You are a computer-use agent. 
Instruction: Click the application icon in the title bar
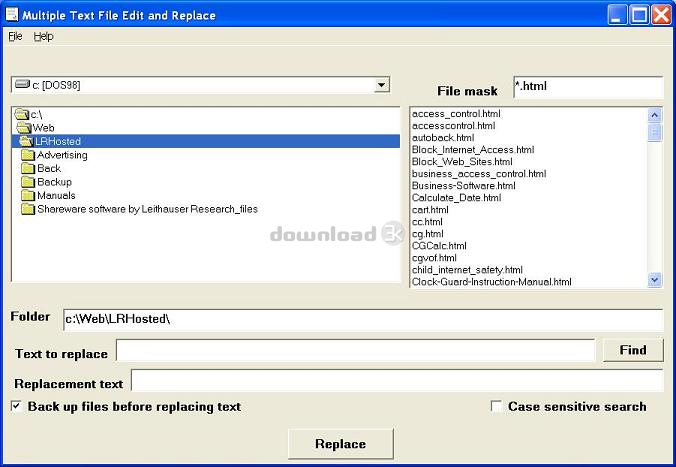[x=12, y=15]
